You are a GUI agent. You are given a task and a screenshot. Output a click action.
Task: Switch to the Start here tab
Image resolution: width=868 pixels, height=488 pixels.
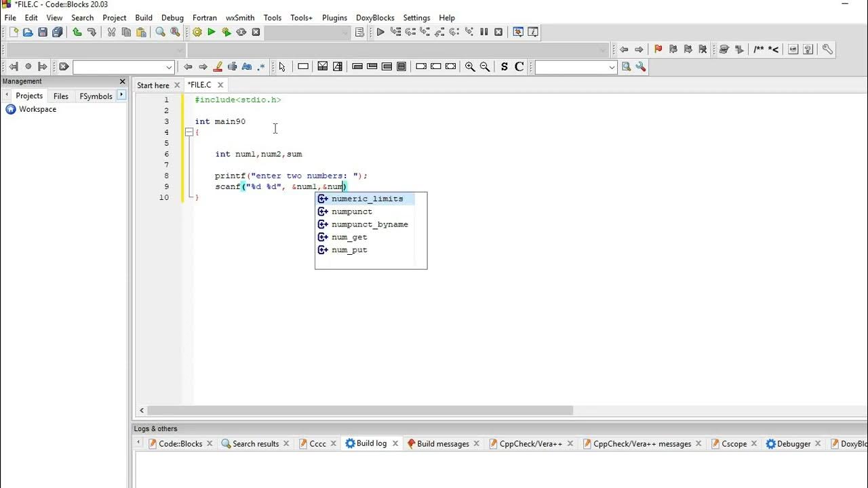coord(153,85)
